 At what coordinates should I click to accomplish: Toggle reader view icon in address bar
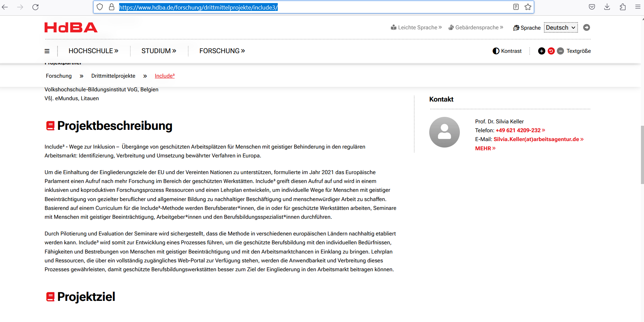click(516, 7)
